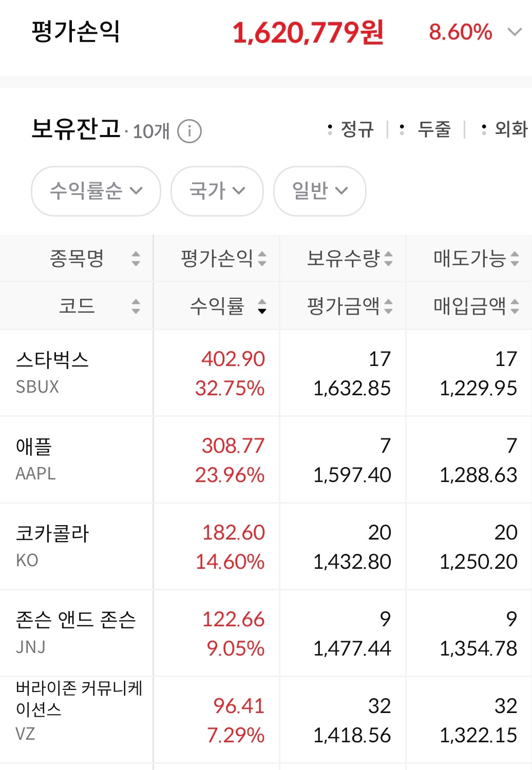
Task: Sort by 매입금액 column arrows
Action: tap(515, 306)
